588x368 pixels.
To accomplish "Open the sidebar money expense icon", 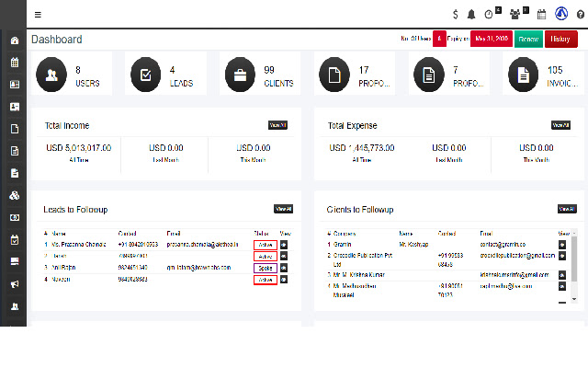I will point(15,217).
